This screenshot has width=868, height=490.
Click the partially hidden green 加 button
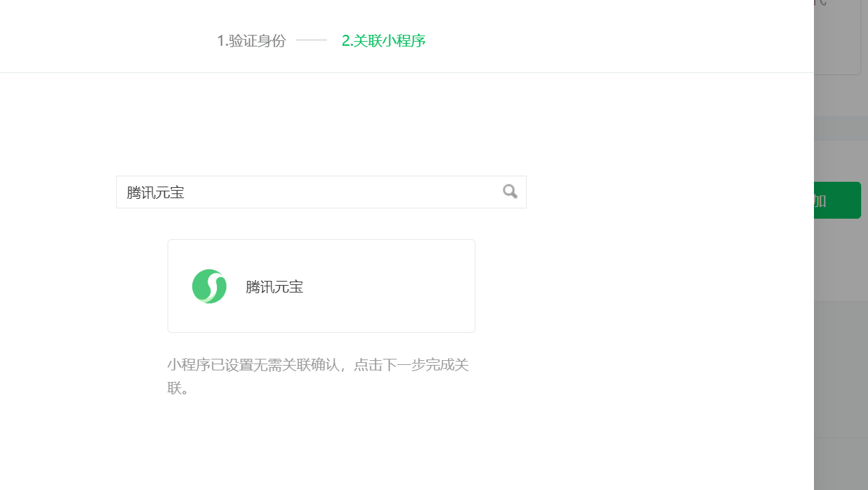point(837,200)
